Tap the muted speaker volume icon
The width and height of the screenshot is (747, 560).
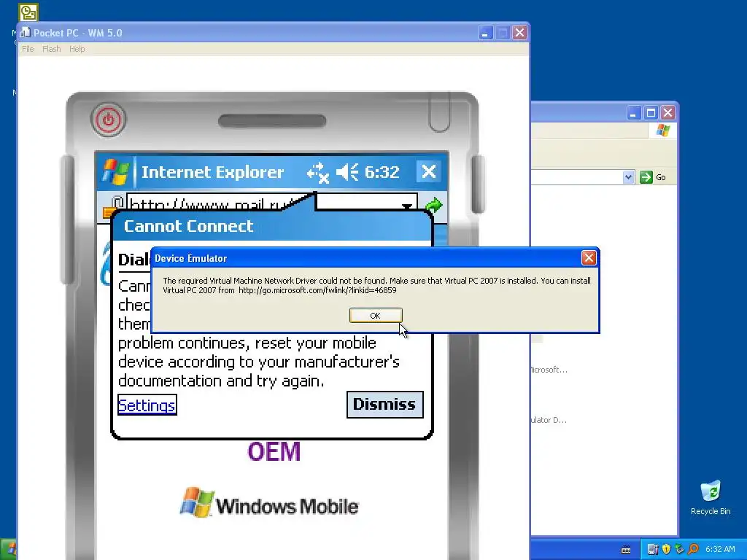point(347,172)
